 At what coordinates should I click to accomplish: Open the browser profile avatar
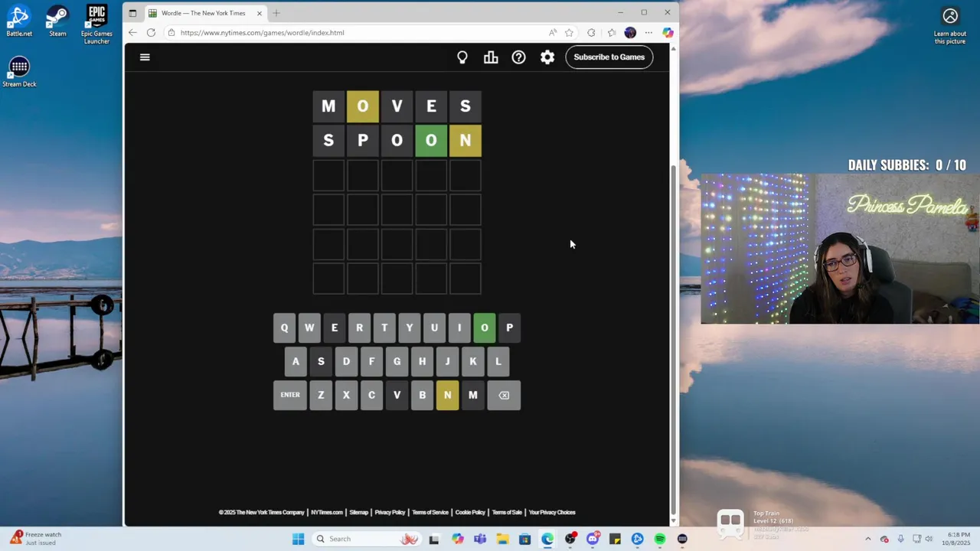point(630,33)
